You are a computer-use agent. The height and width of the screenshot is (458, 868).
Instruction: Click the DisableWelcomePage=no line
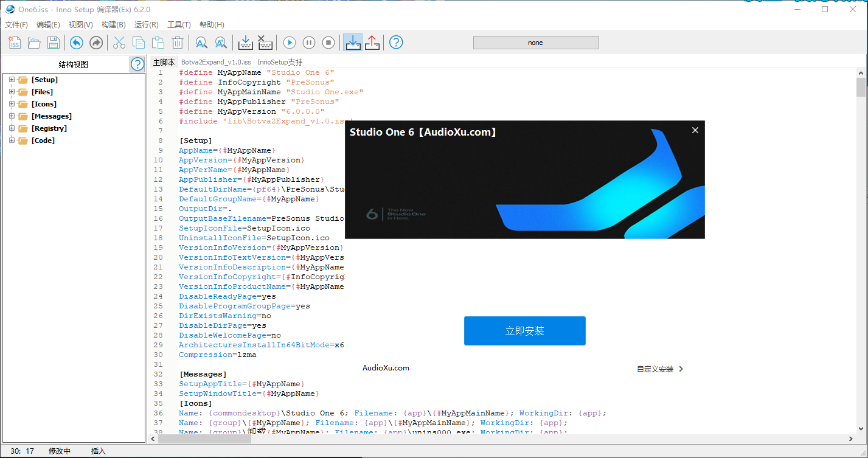point(230,335)
